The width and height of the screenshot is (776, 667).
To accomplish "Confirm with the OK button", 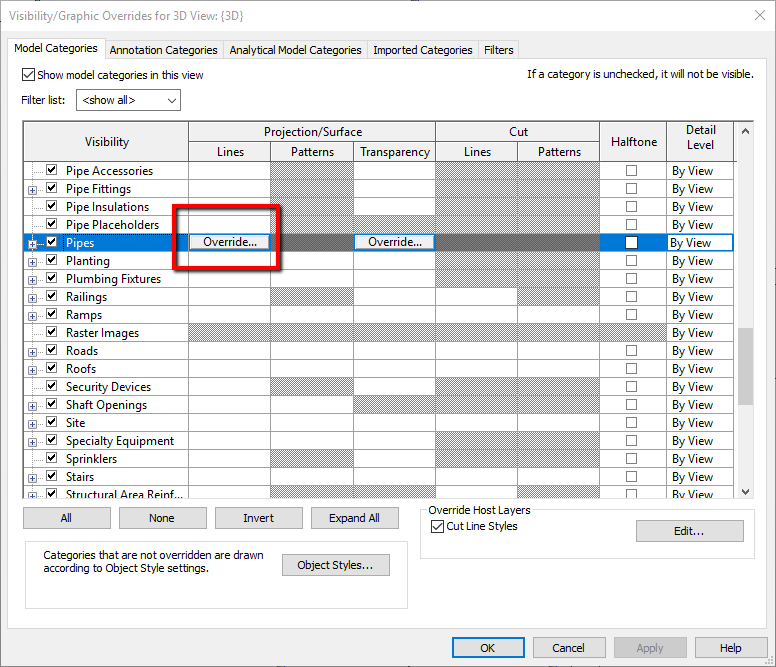I will (x=488, y=648).
